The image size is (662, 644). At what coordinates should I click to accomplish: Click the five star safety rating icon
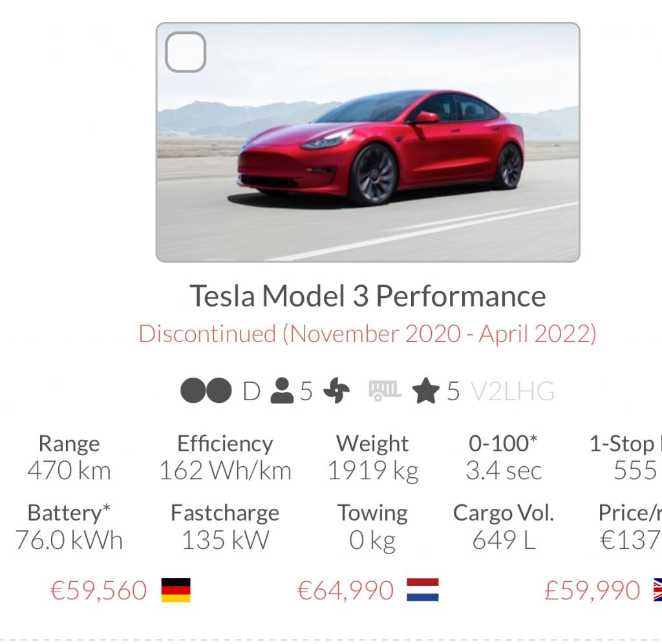pos(425,391)
